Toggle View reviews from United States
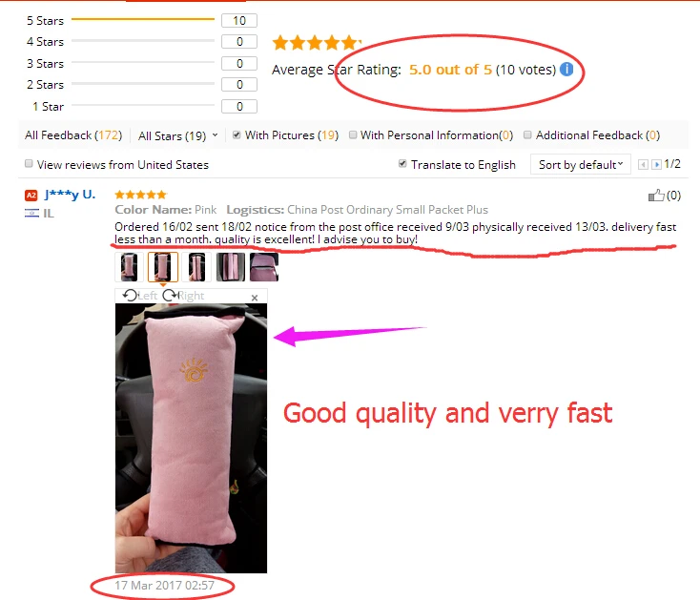 coord(29,164)
